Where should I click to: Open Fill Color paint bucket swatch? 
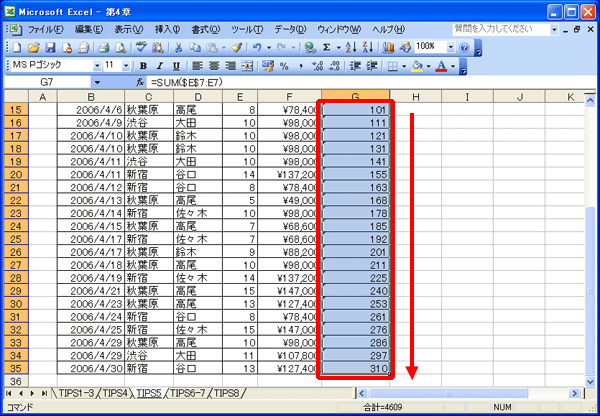pos(416,66)
